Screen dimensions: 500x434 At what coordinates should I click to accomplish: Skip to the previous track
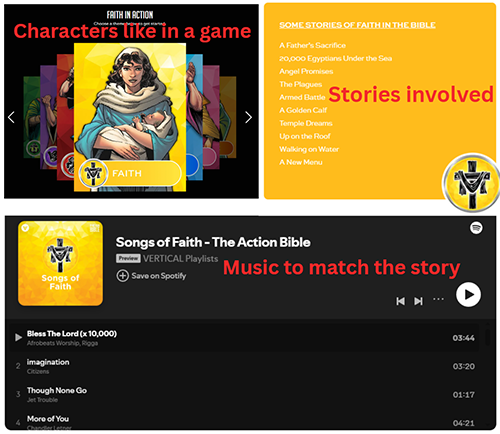(x=400, y=301)
